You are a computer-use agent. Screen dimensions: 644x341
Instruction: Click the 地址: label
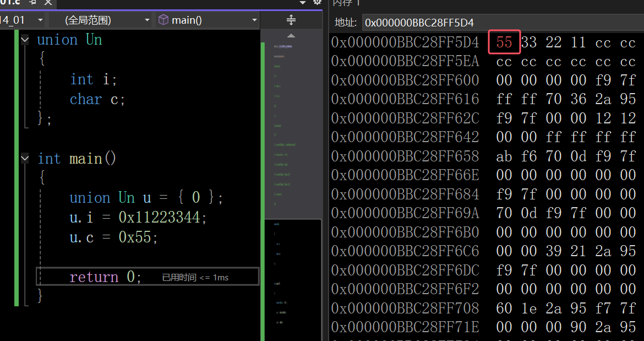click(x=346, y=23)
